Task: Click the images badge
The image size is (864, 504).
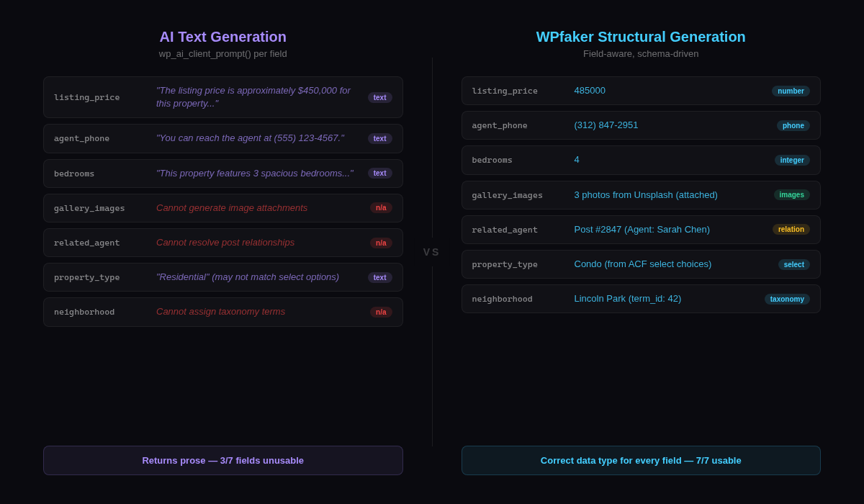Action: click(792, 194)
